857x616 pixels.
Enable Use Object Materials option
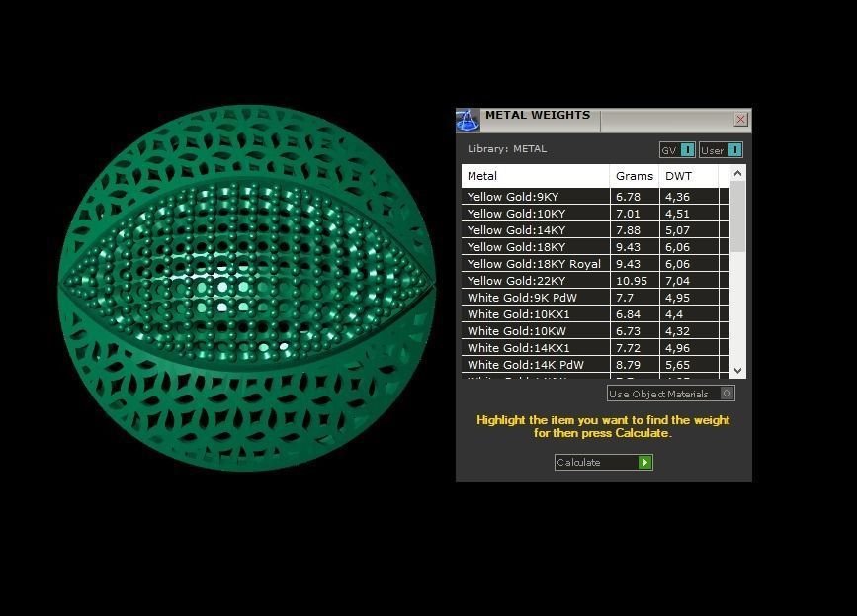tap(671, 394)
